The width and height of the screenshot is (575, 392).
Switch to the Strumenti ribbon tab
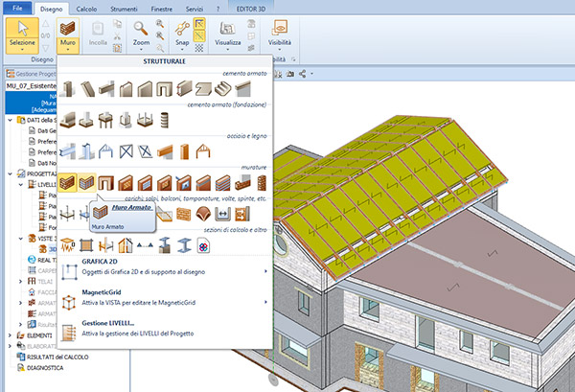(124, 9)
